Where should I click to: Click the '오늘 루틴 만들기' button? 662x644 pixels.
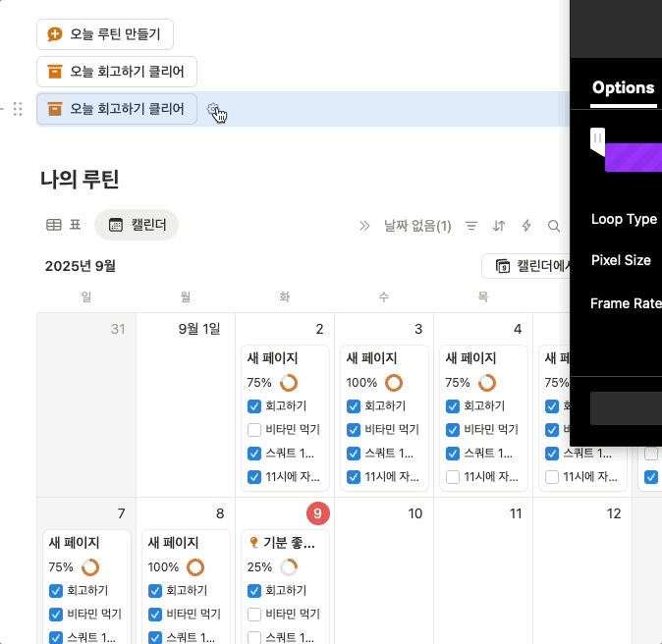point(105,34)
